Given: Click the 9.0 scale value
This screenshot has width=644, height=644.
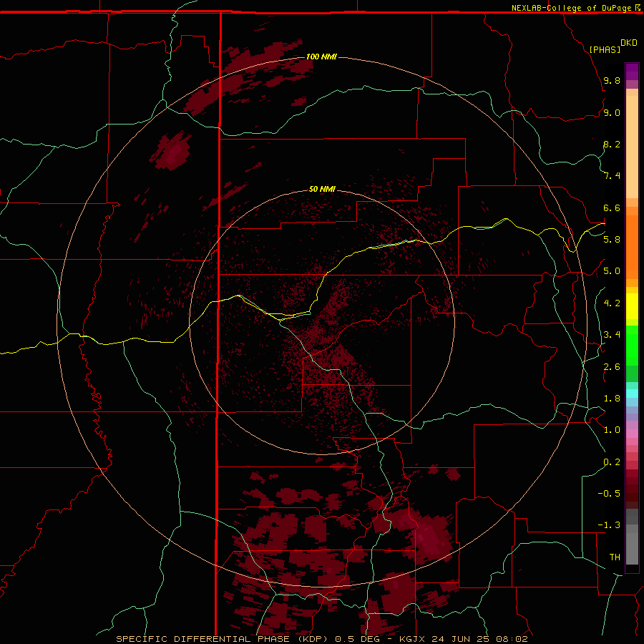Looking at the screenshot, I should (612, 112).
